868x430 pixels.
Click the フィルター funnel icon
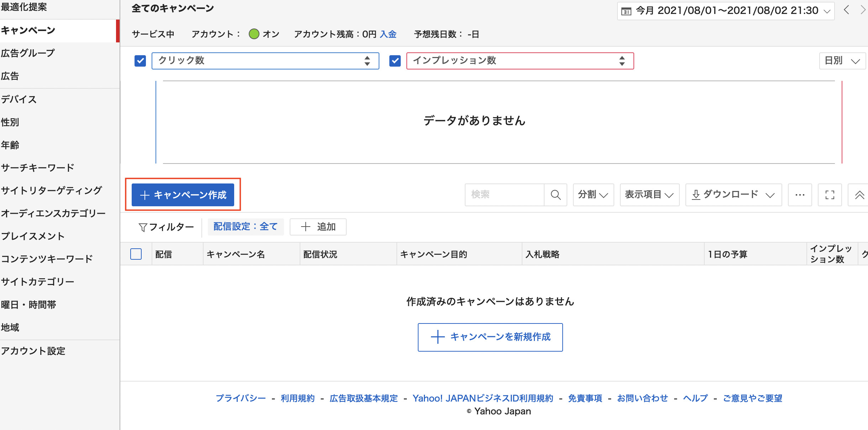(143, 227)
